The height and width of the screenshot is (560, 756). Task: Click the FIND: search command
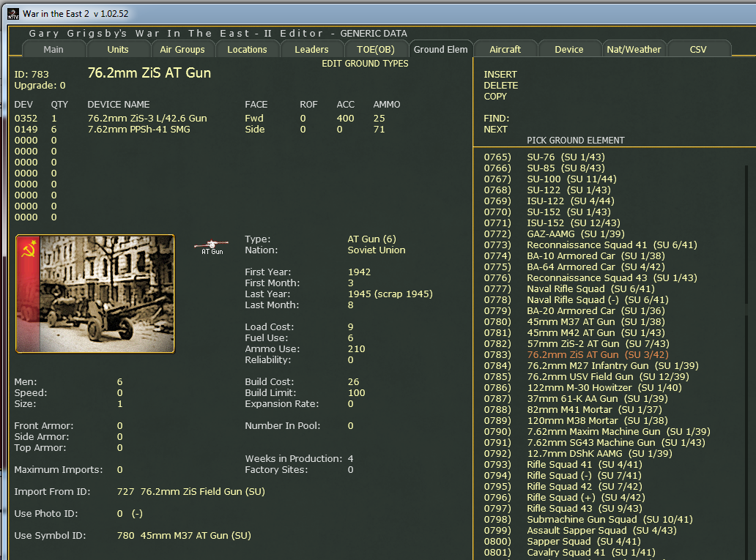pyautogui.click(x=497, y=119)
